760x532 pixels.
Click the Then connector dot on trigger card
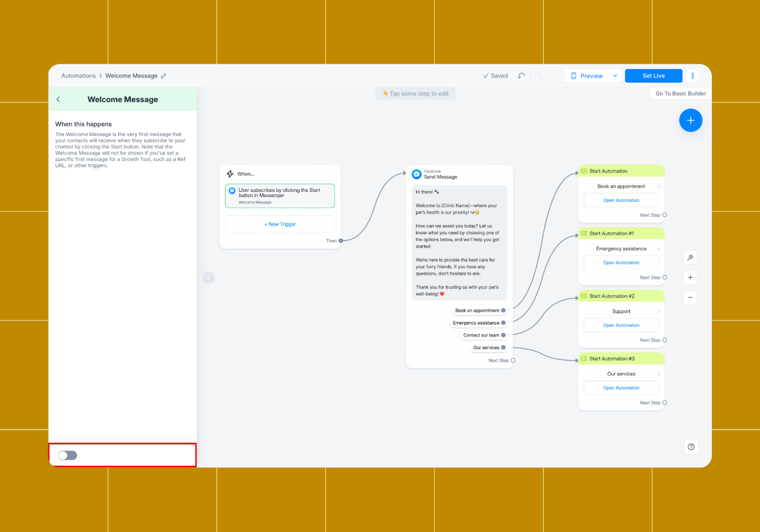pos(341,241)
